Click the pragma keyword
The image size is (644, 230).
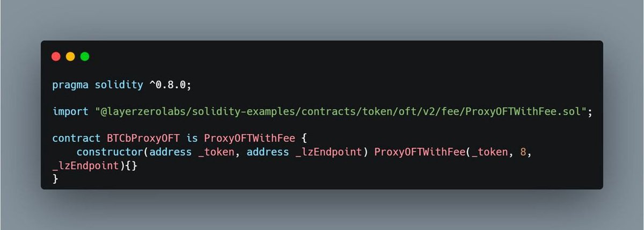(71, 85)
